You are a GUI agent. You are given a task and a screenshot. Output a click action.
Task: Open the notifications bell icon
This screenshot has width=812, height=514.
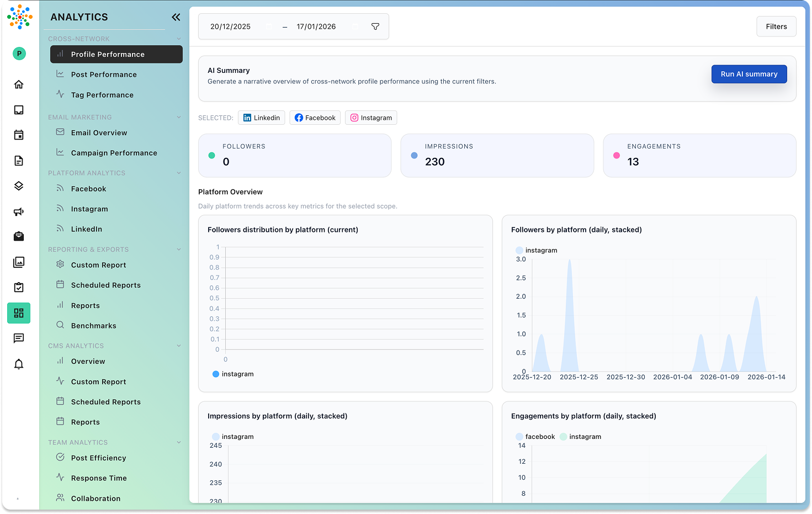point(19,364)
